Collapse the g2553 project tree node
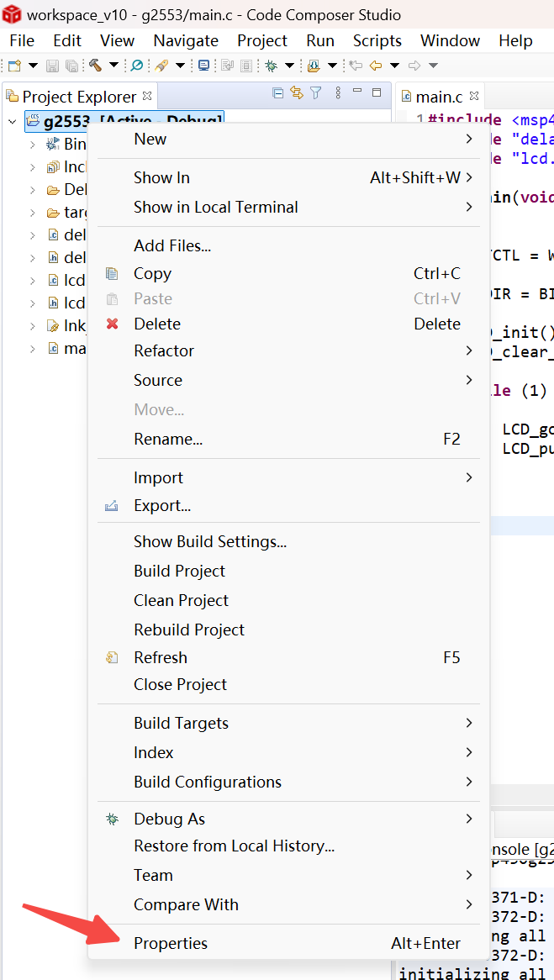 [12, 121]
